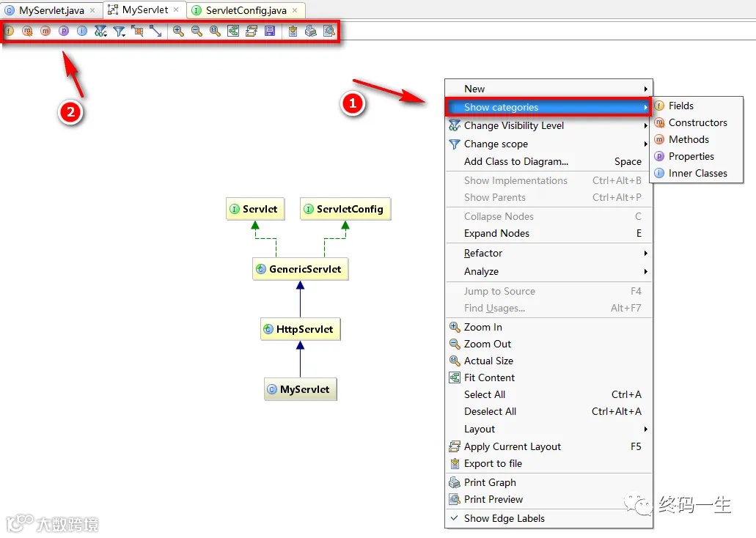
Task: Click Jump to Source menu item
Action: pyautogui.click(x=548, y=291)
